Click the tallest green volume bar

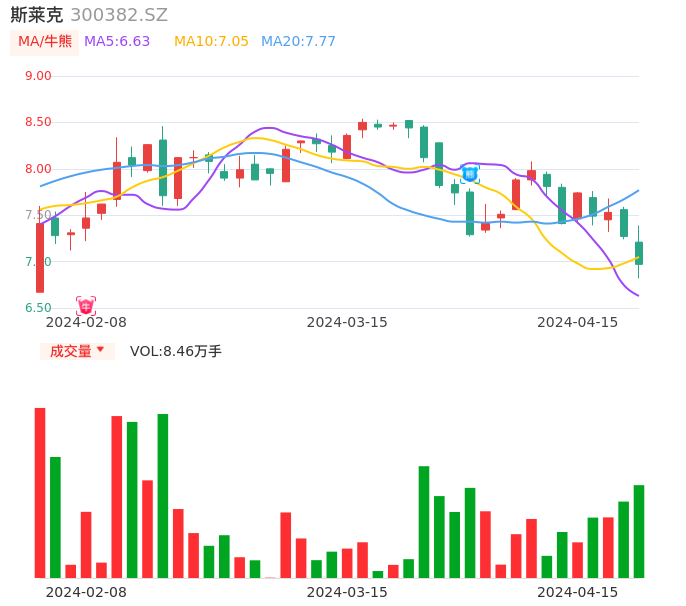[163, 495]
